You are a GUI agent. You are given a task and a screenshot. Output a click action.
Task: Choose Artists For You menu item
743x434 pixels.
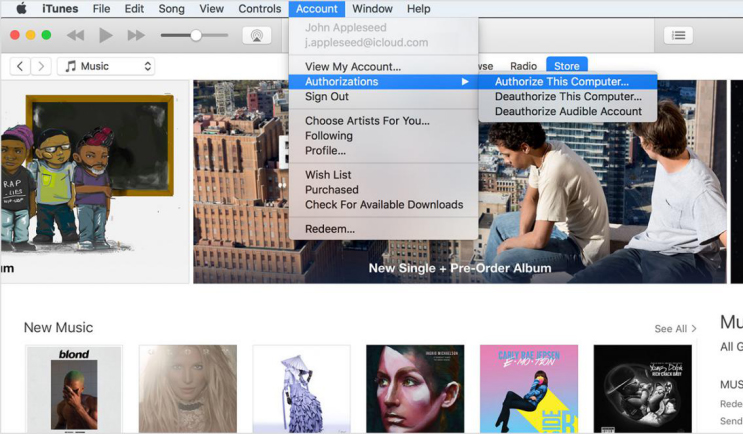[x=383, y=121]
